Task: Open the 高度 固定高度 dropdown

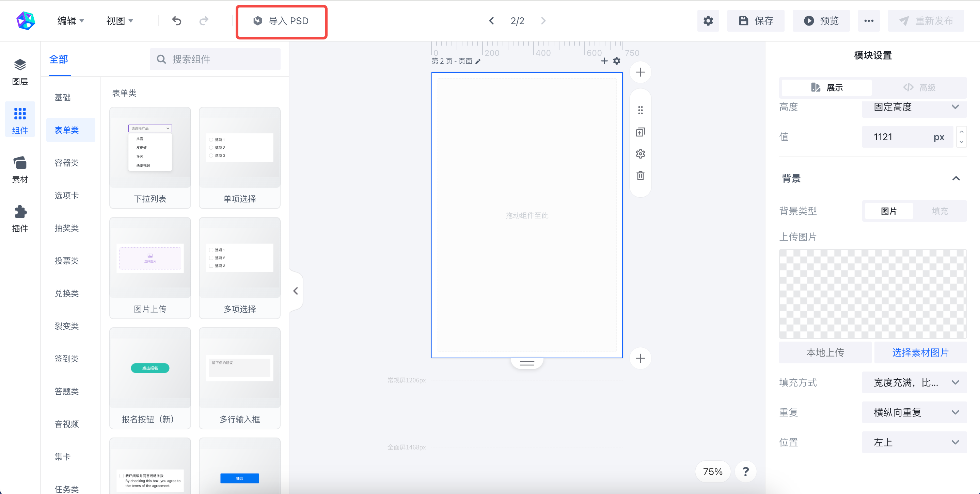Action: click(914, 107)
